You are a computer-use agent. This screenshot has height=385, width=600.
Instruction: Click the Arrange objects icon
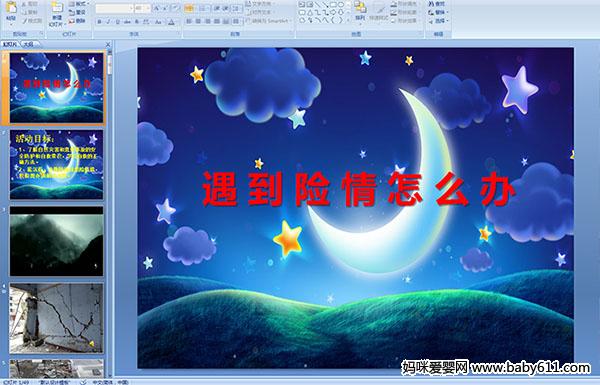click(360, 10)
